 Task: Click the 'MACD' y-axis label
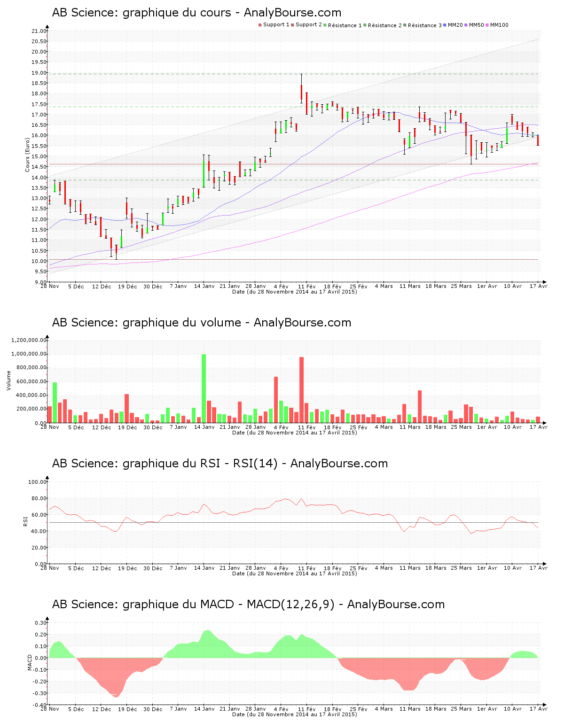(x=30, y=662)
